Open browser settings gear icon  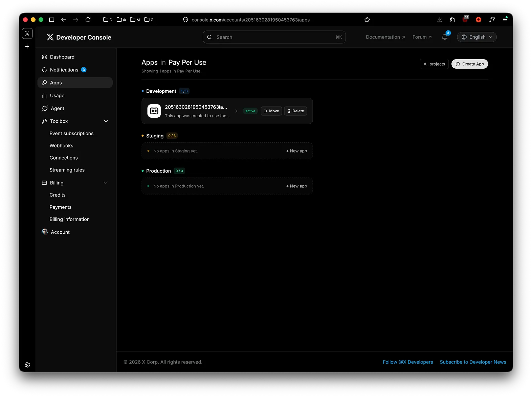click(27, 365)
